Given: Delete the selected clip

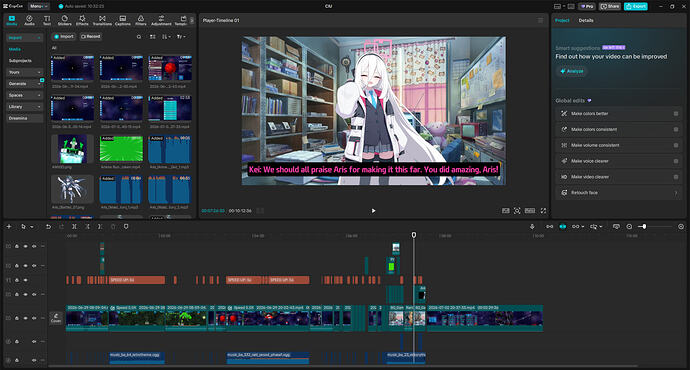Looking at the screenshot, I should pyautogui.click(x=113, y=227).
